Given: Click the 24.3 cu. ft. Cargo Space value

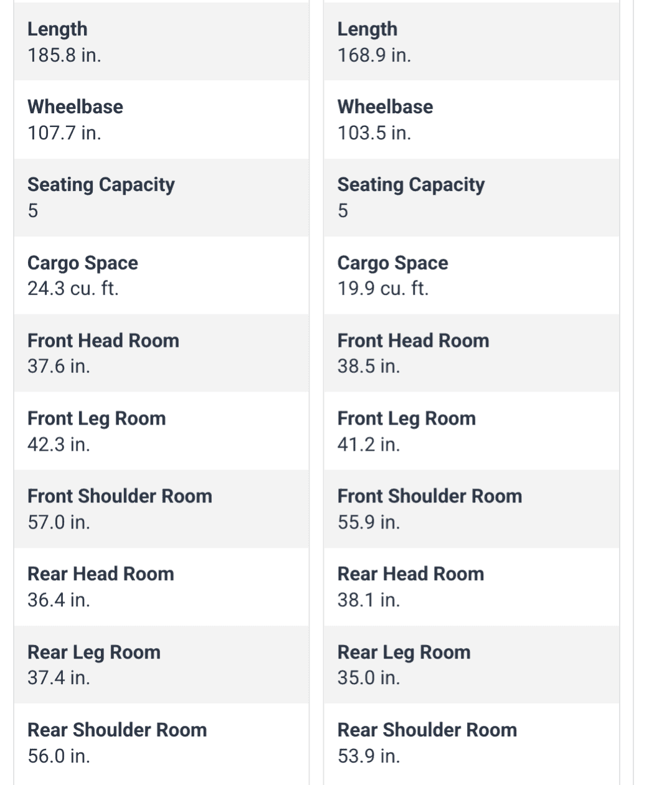Looking at the screenshot, I should point(73,289).
